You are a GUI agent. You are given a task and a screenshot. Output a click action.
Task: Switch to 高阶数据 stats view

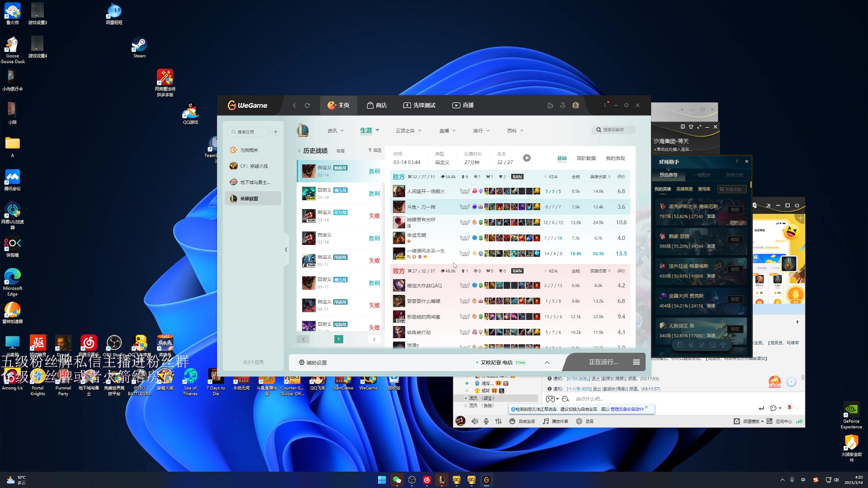click(x=586, y=159)
